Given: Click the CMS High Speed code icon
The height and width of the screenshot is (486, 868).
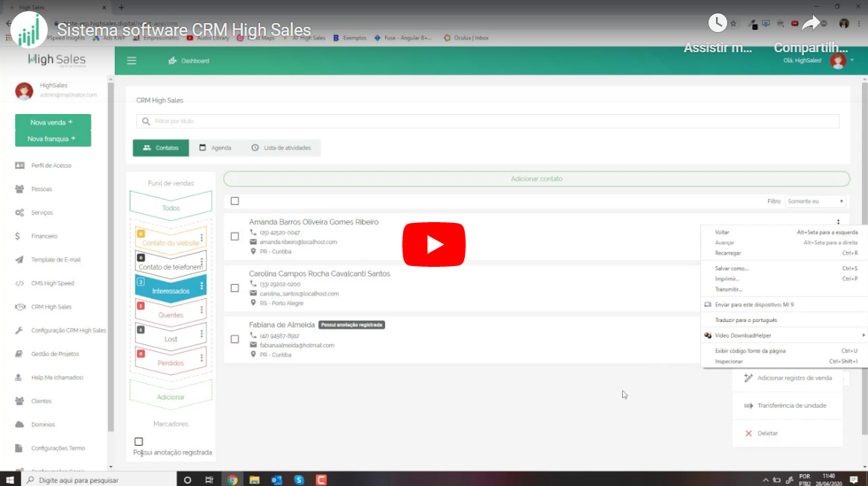Looking at the screenshot, I should [19, 283].
